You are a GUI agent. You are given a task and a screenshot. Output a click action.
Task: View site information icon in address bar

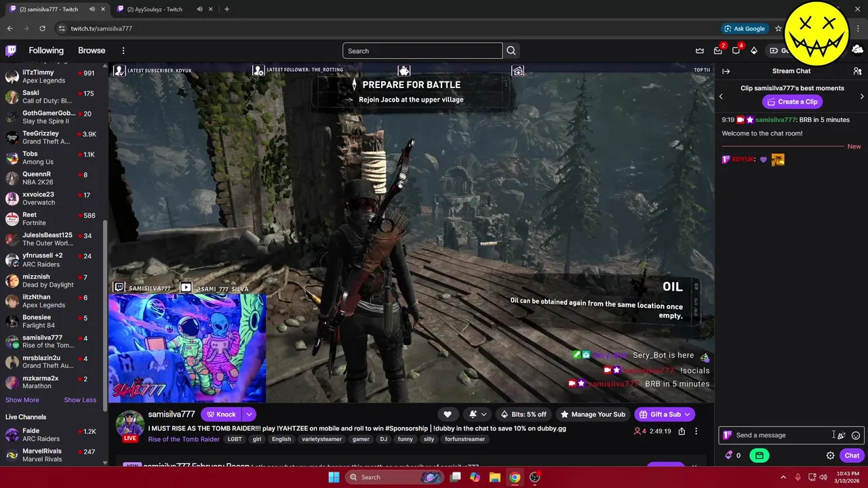[x=62, y=28]
